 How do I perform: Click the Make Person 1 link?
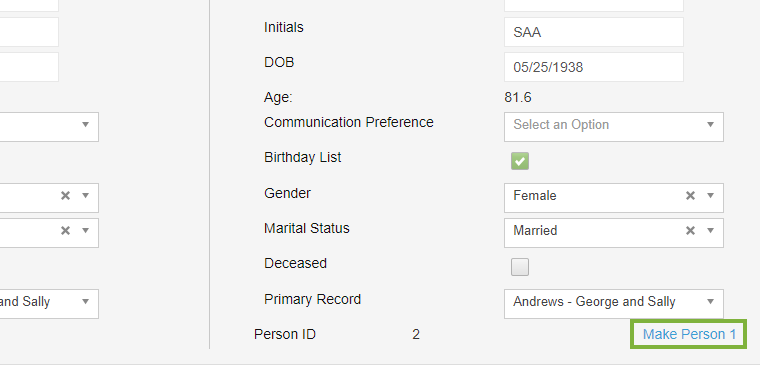point(689,334)
